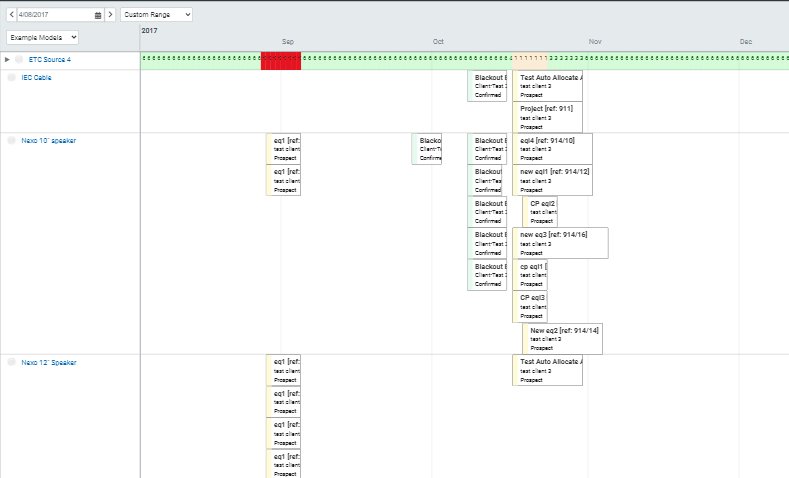Toggle the Nexo 10" speaker circle indicator
The width and height of the screenshot is (789, 478).
click(12, 140)
